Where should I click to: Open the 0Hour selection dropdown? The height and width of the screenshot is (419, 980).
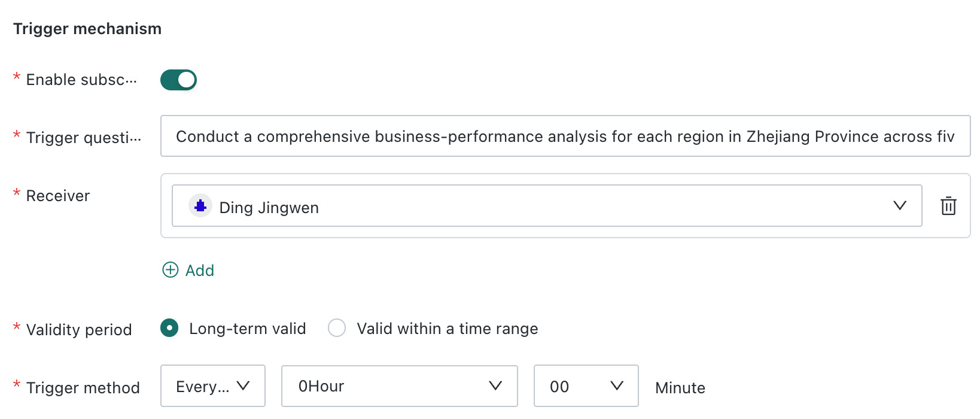400,386
